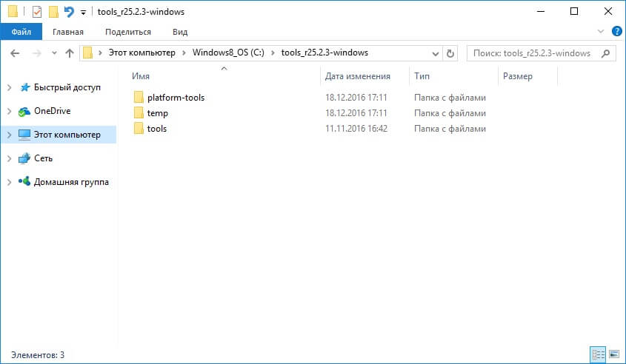Screen dimensions: 626x364
Task: Minimize the Explorer window
Action: pos(541,12)
